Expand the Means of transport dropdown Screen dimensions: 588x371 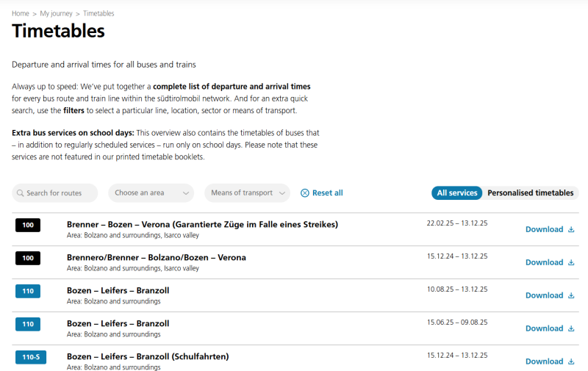coord(247,193)
